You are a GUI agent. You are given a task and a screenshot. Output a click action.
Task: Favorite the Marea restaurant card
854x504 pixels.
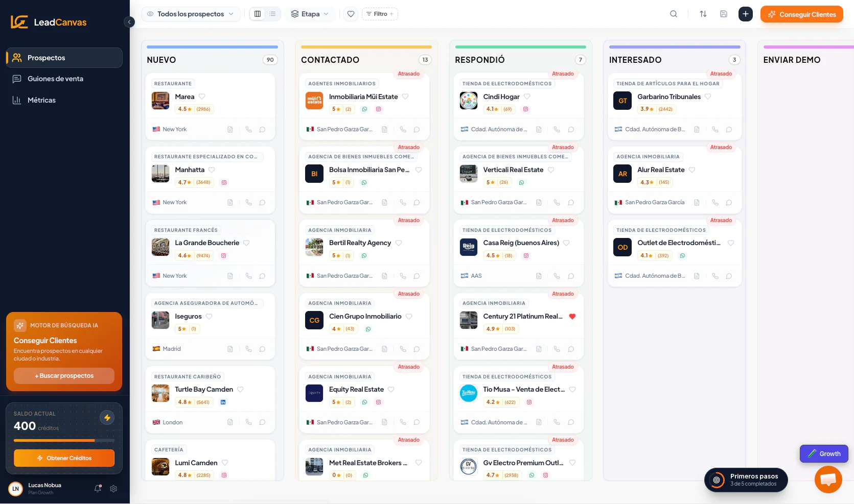coord(202,97)
